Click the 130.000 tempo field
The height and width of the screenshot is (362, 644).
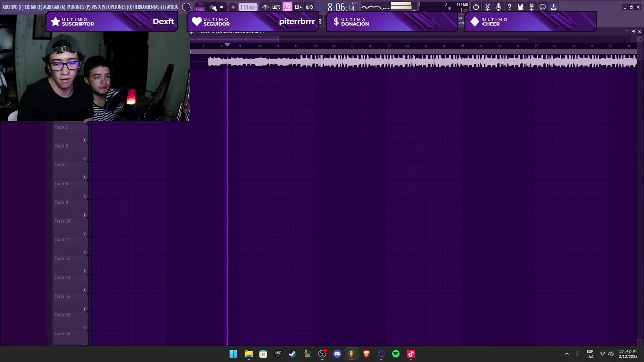(x=248, y=7)
